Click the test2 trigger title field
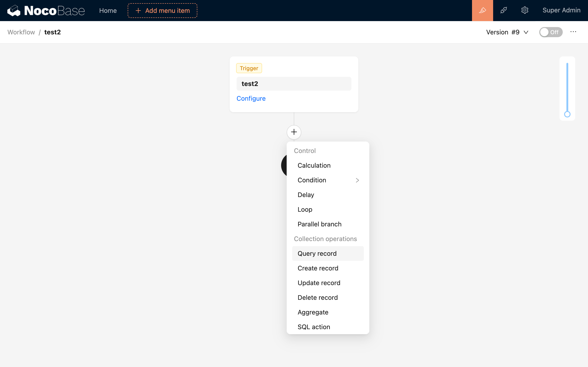This screenshot has width=588, height=367. pos(294,83)
